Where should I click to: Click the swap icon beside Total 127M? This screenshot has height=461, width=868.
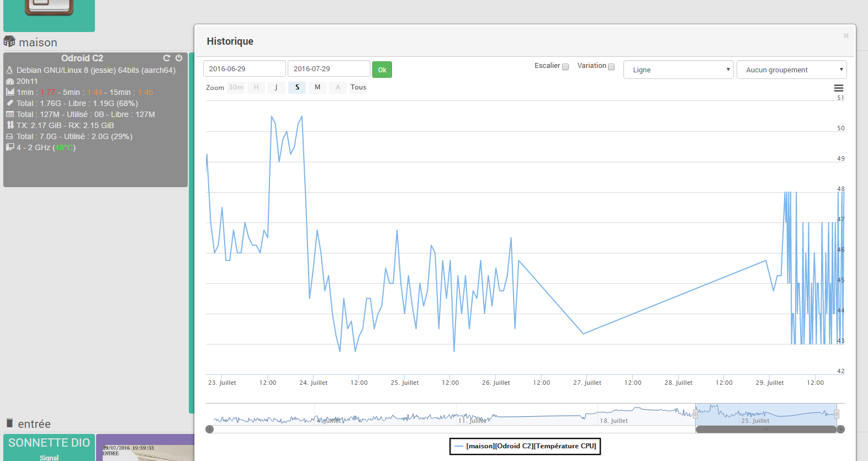pyautogui.click(x=10, y=114)
